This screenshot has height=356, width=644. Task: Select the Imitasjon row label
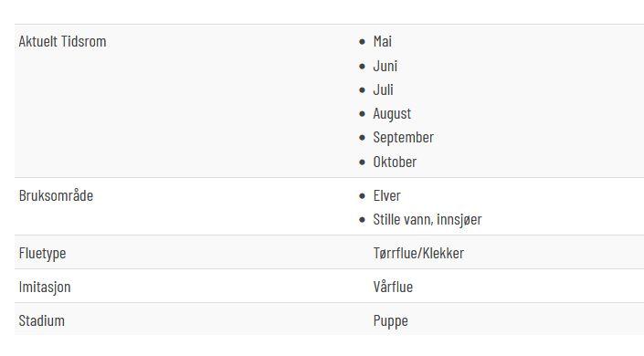tap(45, 287)
